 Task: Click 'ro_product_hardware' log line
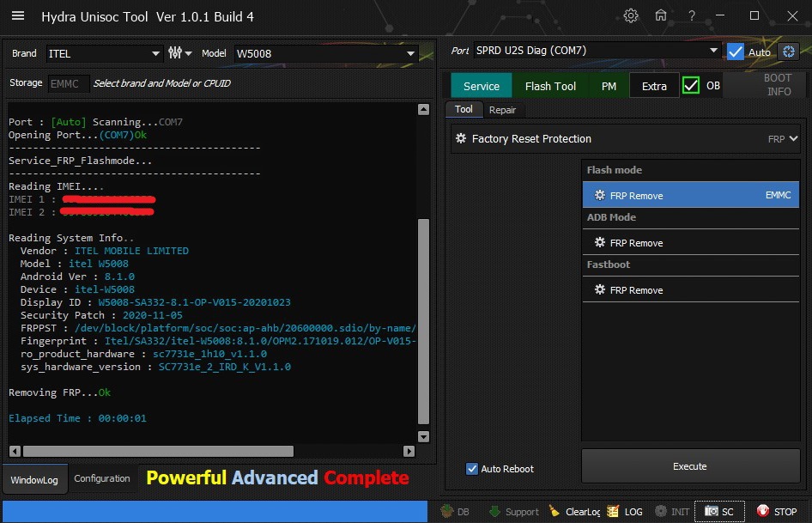[144, 354]
